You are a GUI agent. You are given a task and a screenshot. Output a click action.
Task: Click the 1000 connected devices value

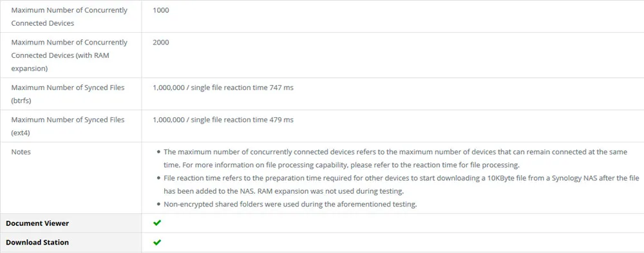(x=160, y=10)
